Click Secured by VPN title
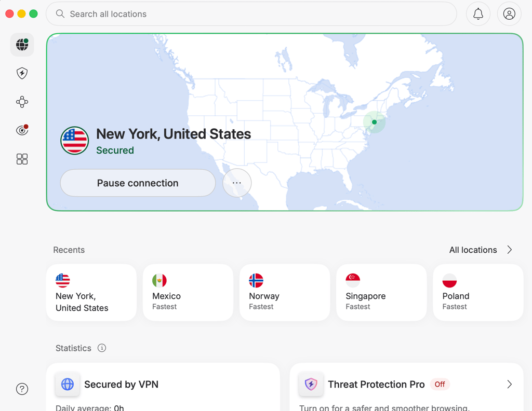 (x=121, y=385)
